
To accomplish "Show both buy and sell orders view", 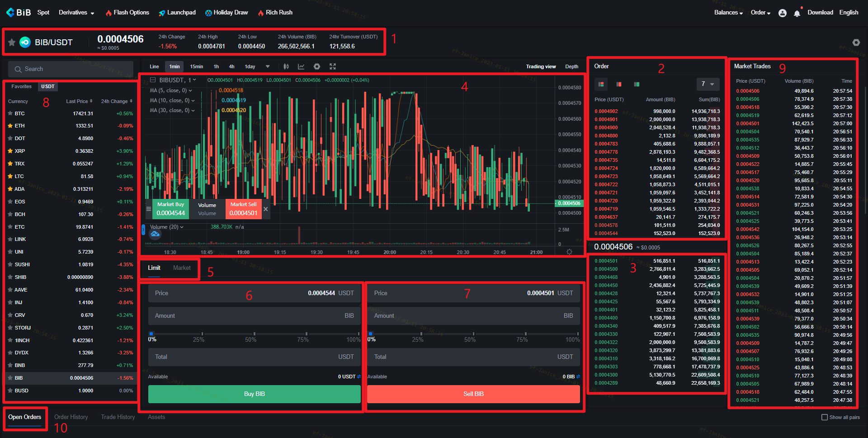I will (601, 84).
